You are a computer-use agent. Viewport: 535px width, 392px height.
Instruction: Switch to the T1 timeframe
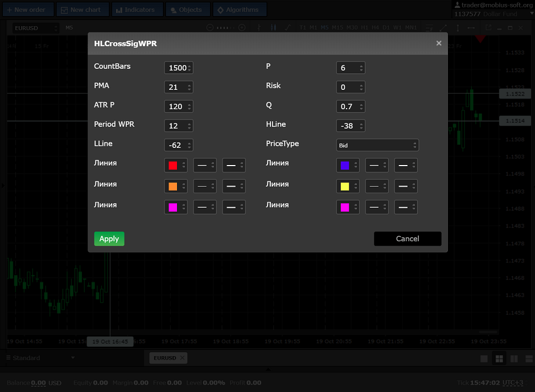coord(303,28)
